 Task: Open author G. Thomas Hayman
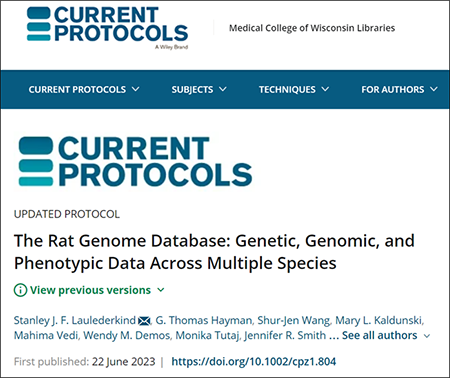pyautogui.click(x=204, y=320)
